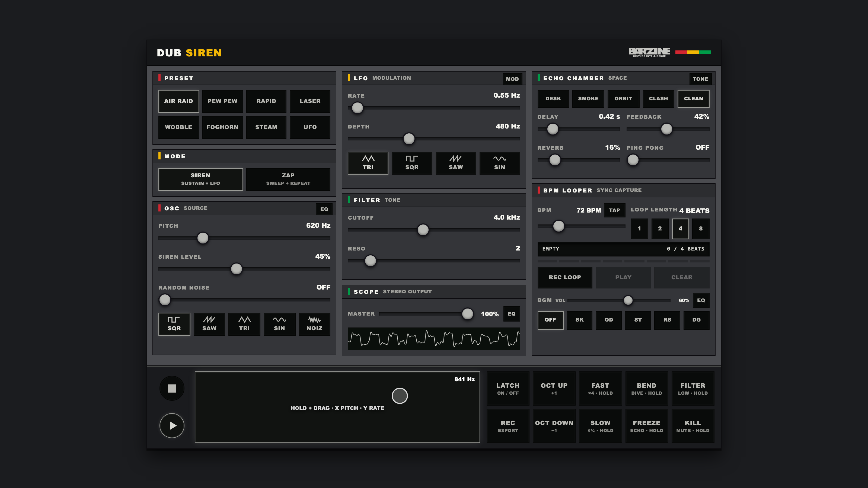The width and height of the screenshot is (868, 488).
Task: Load the PEW PEW preset
Action: coord(222,101)
